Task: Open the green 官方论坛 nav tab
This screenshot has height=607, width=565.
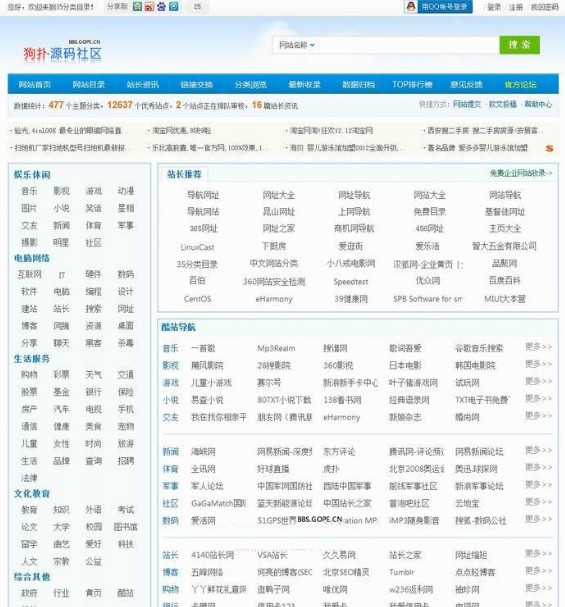Action: [x=520, y=84]
